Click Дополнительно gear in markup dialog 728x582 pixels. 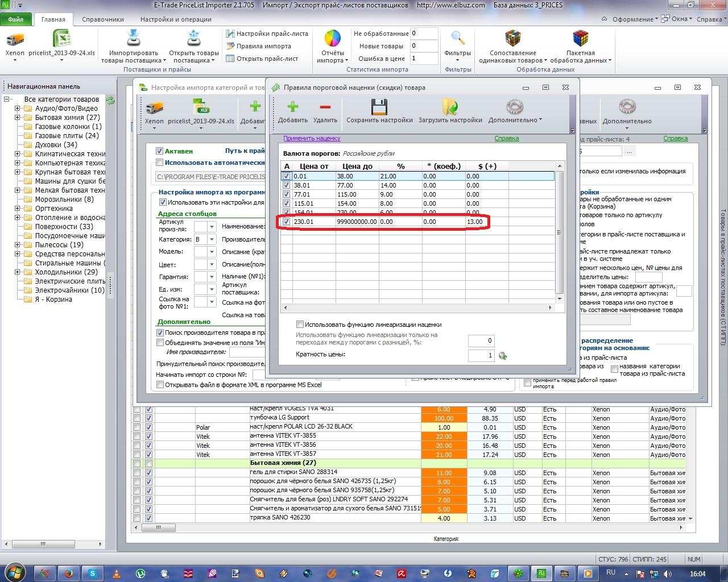515,107
